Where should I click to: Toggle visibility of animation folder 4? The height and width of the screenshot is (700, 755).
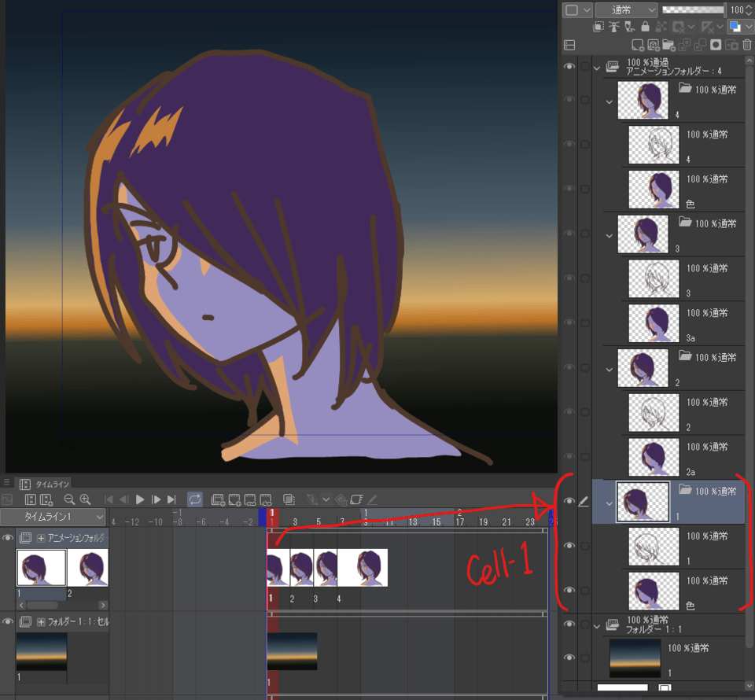pyautogui.click(x=569, y=101)
